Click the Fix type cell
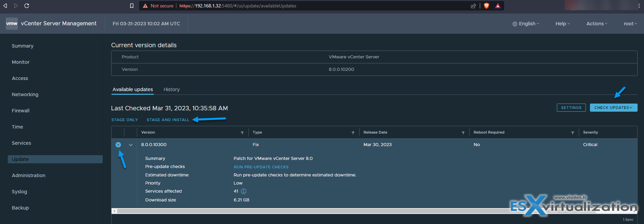 pyautogui.click(x=256, y=144)
